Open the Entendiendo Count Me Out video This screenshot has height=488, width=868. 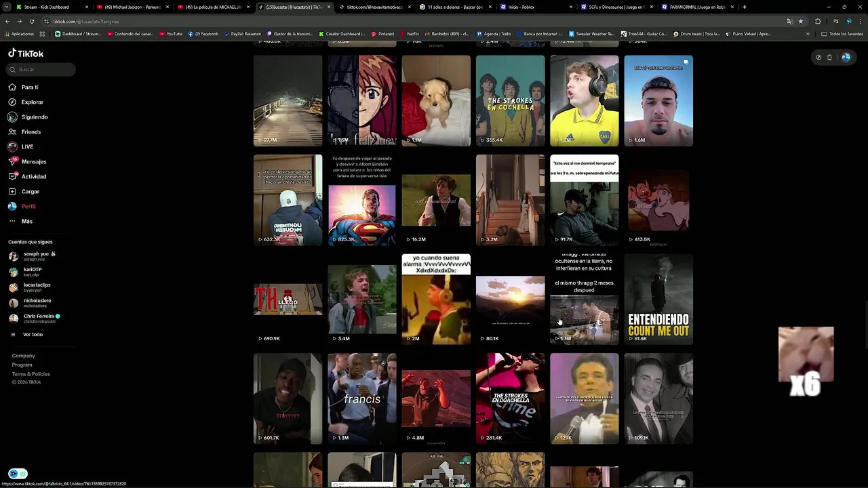click(x=658, y=299)
